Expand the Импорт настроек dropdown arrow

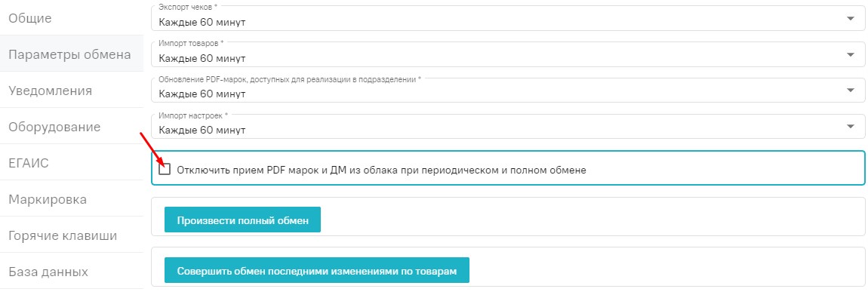coord(851,127)
